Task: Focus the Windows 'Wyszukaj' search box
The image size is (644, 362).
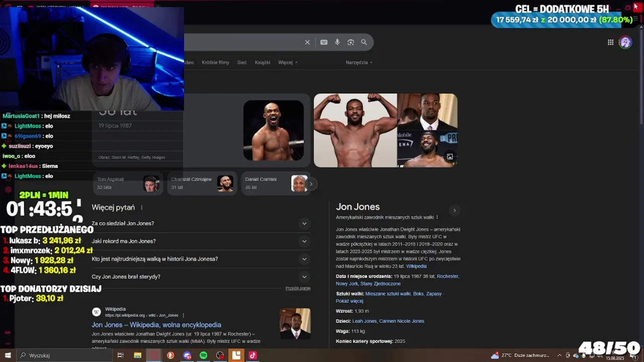Action: pyautogui.click(x=64, y=355)
